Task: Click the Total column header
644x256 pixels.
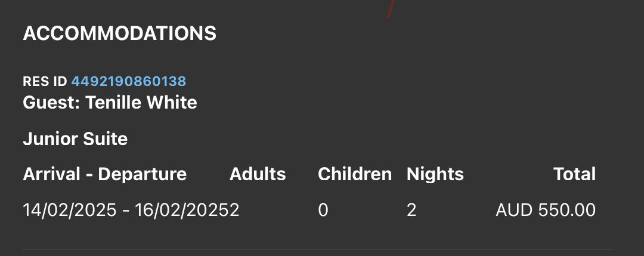Action: (574, 174)
